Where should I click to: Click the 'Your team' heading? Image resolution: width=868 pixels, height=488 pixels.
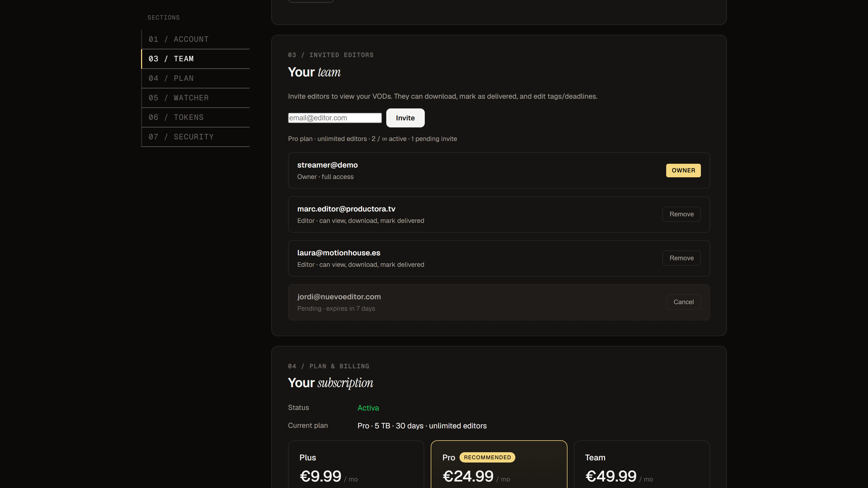[314, 72]
